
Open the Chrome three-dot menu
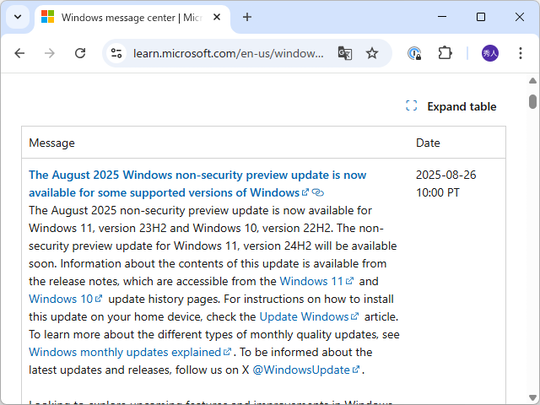[x=520, y=53]
